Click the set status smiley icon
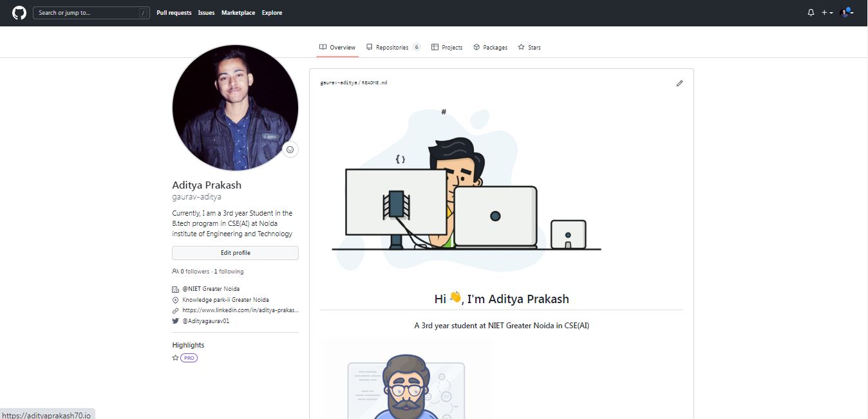This screenshot has width=868, height=419. [290, 149]
